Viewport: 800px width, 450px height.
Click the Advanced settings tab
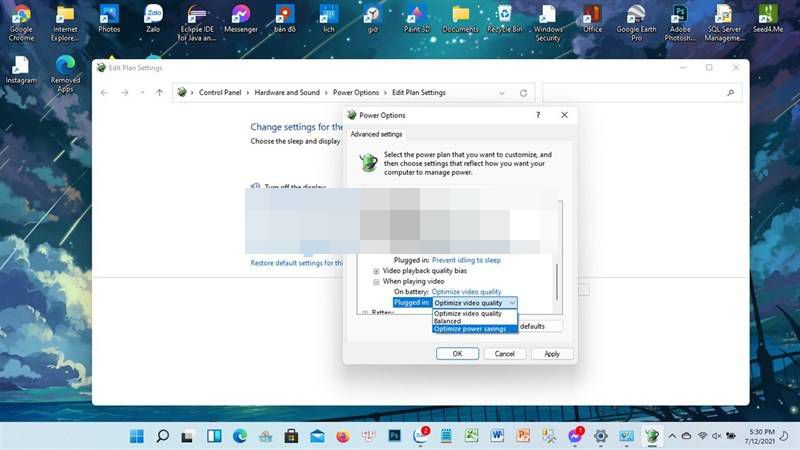376,134
